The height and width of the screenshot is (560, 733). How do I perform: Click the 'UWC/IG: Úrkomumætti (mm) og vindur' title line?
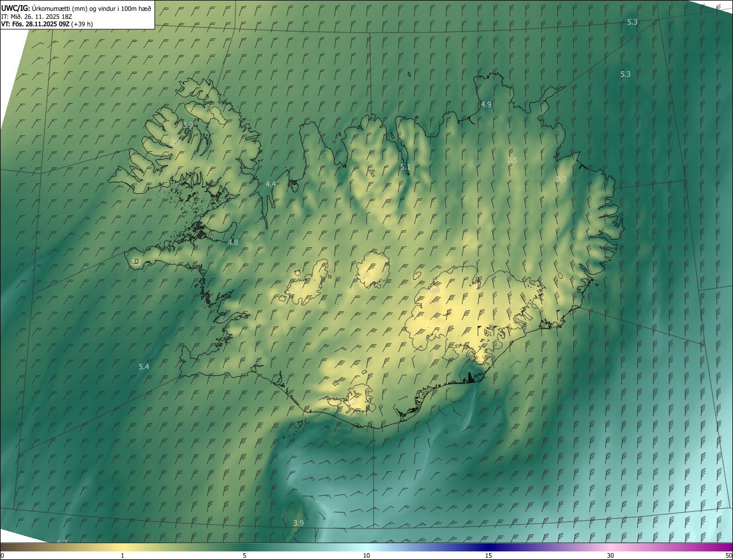[76, 8]
